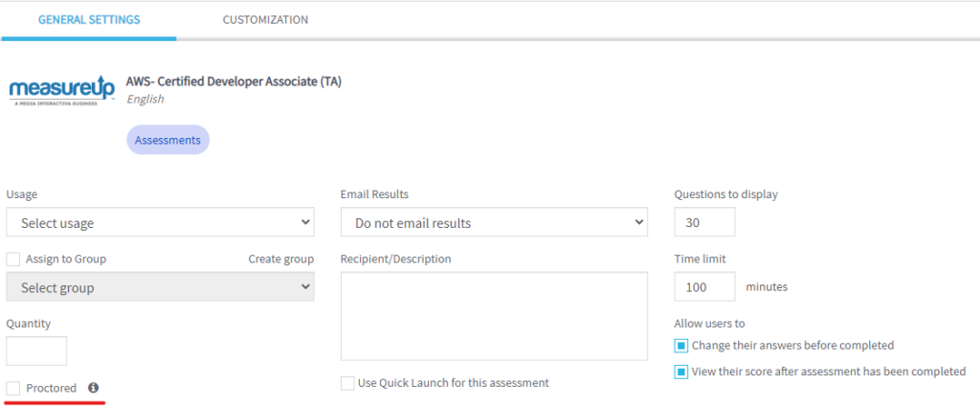
Task: Open the Select group dropdown
Action: [160, 288]
